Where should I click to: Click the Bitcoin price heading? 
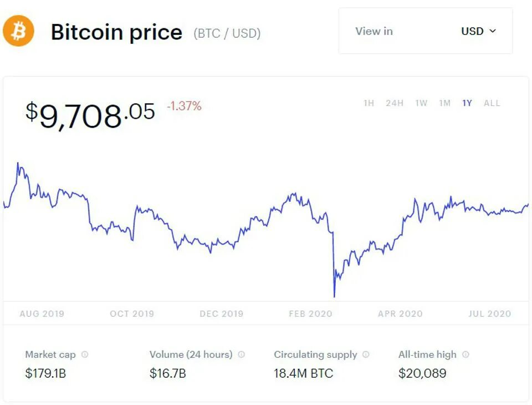(x=116, y=32)
